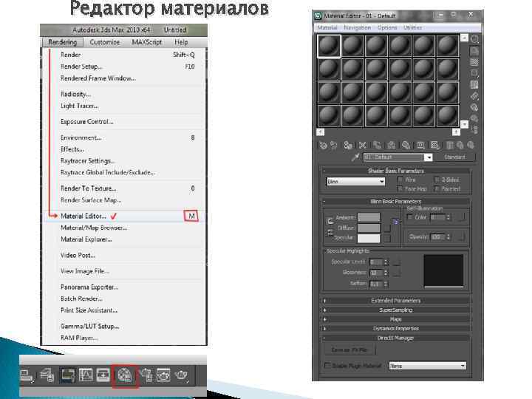
Task: Click the Material ID Channel icon
Action: pos(420,146)
